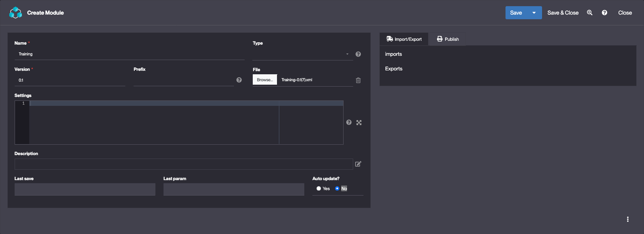Click the magnifier inspect icon in header

pos(589,13)
